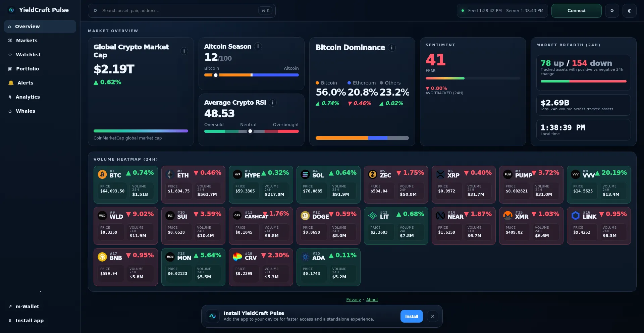Click the ZEC coin icon
The width and height of the screenshot is (644, 333).
pos(373,174)
